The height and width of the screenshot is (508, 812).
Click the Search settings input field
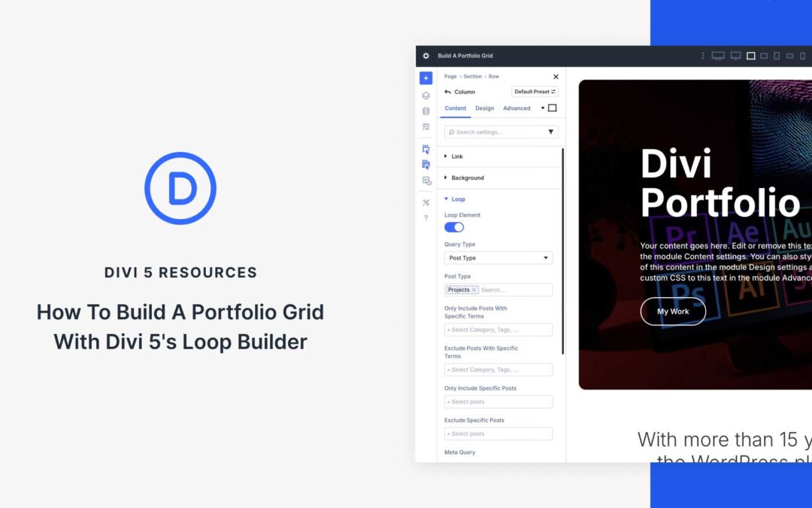[x=496, y=132]
